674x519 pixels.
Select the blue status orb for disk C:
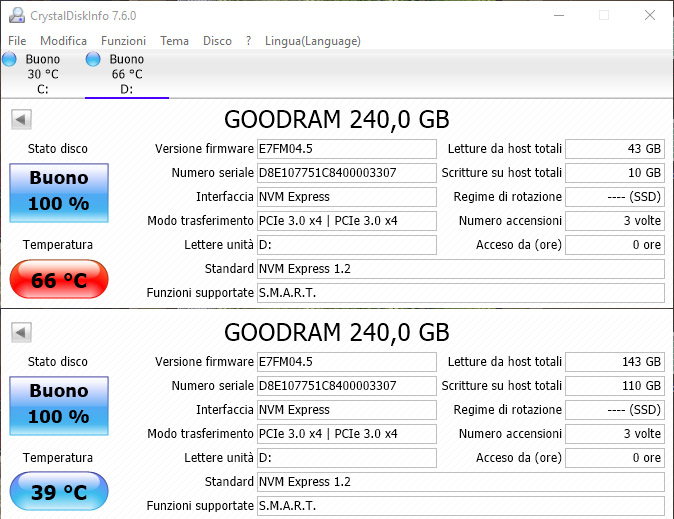pos(9,60)
